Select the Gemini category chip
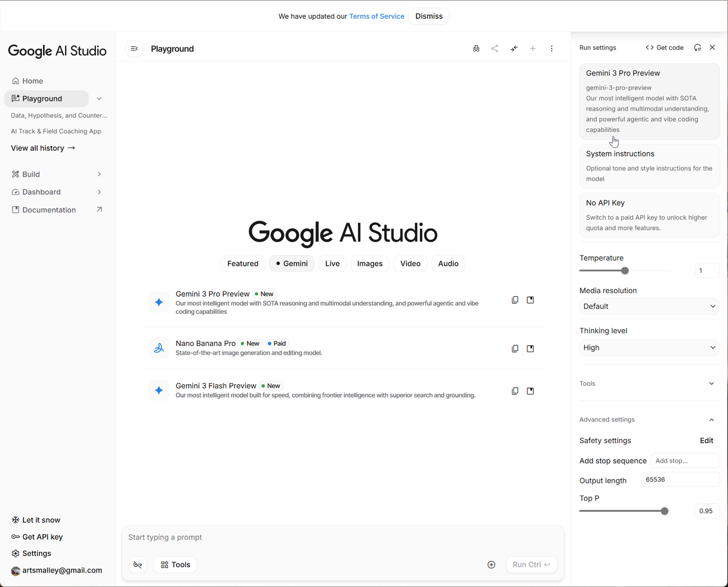Viewport: 728px width, 587px height. pos(292,263)
